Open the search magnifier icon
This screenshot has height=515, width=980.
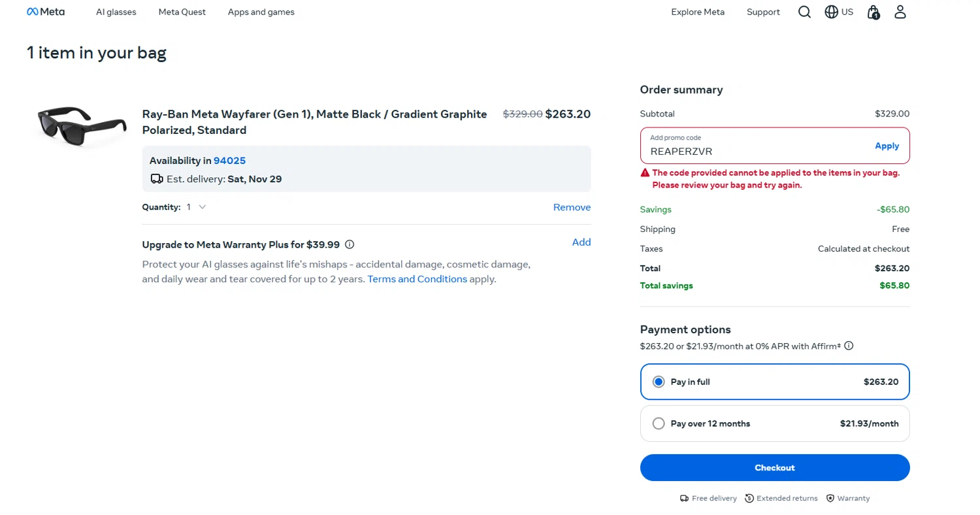[x=804, y=12]
